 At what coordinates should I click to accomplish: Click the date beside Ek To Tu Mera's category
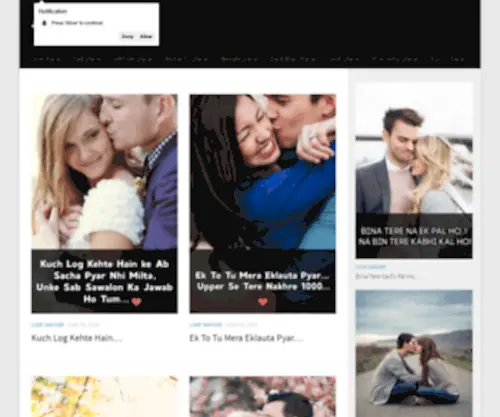241,325
